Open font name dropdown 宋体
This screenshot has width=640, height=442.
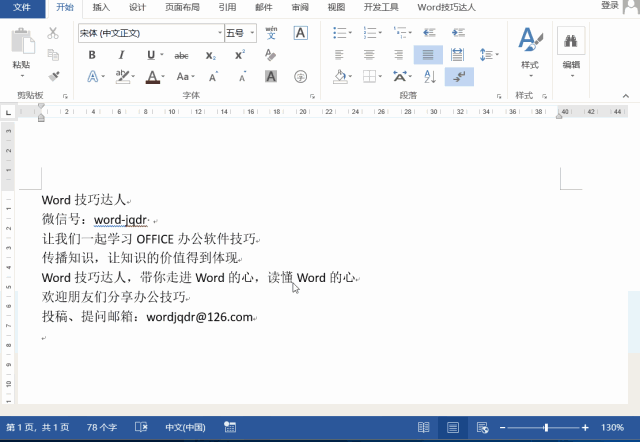click(x=220, y=33)
